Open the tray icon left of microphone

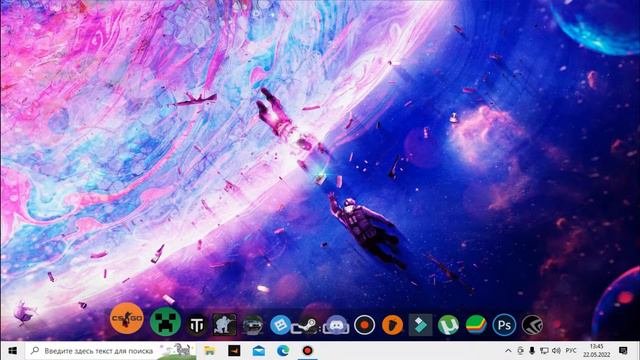pyautogui.click(x=520, y=351)
